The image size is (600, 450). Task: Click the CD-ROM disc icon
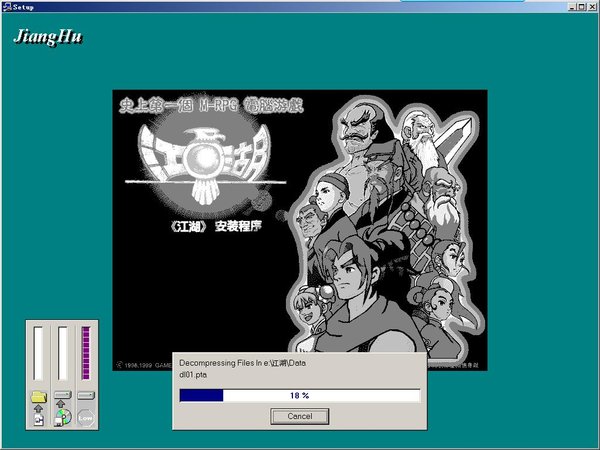pos(64,417)
